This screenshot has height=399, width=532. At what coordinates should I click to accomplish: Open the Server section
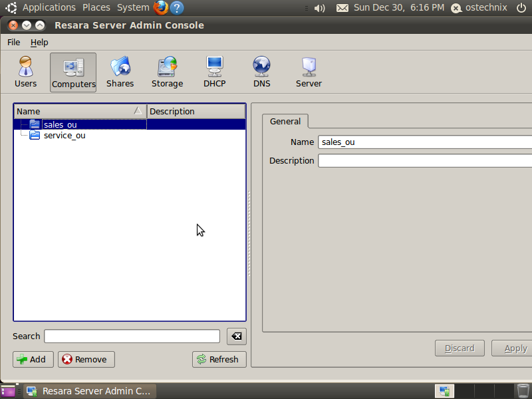309,72
